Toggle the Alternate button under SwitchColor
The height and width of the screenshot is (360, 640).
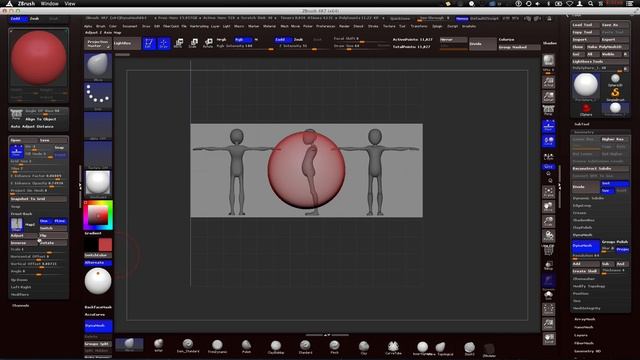tap(98, 263)
